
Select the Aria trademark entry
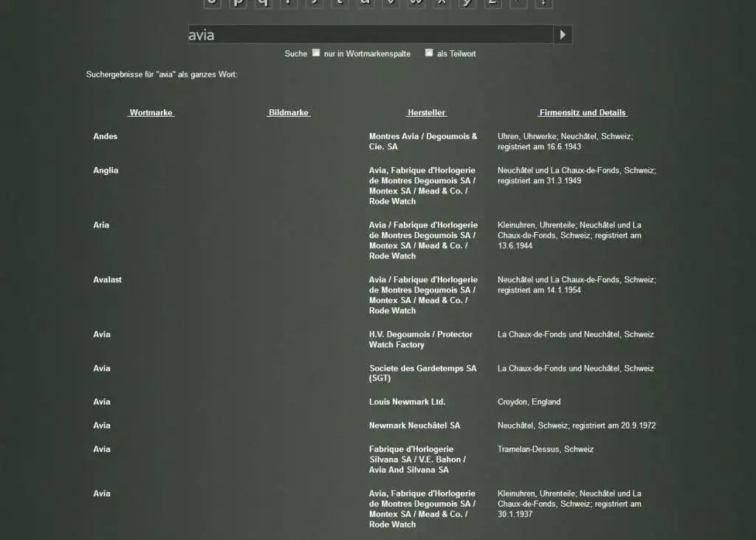[101, 225]
